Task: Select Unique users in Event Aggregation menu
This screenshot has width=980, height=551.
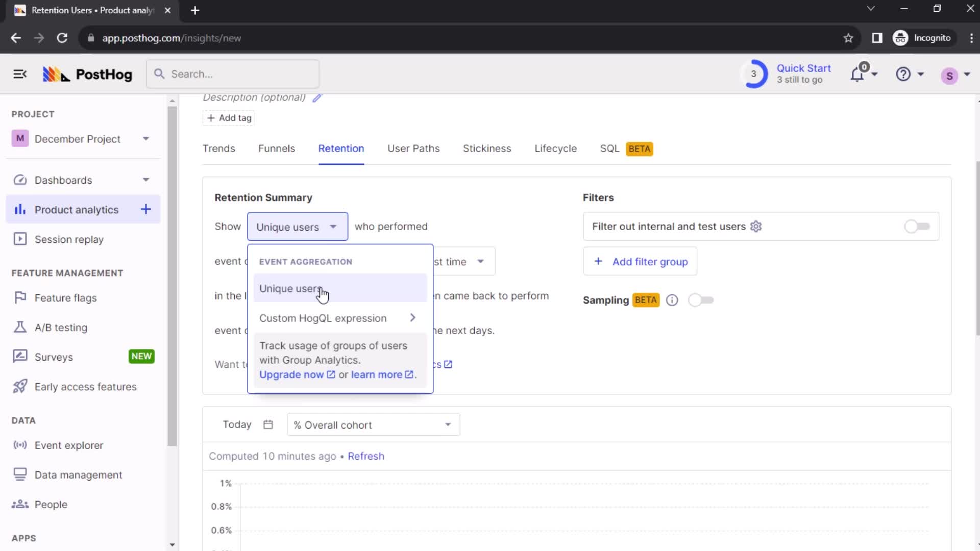Action: tap(339, 289)
